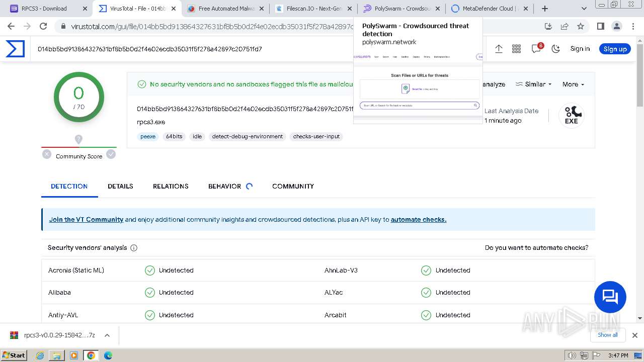Close the VirusTotal tab
Image resolution: width=644 pixels, height=362 pixels.
[x=174, y=9]
